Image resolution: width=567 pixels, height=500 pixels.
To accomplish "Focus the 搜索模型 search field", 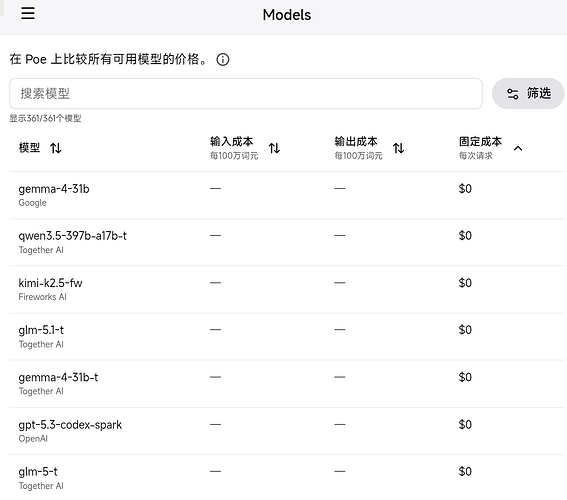I will point(246,94).
